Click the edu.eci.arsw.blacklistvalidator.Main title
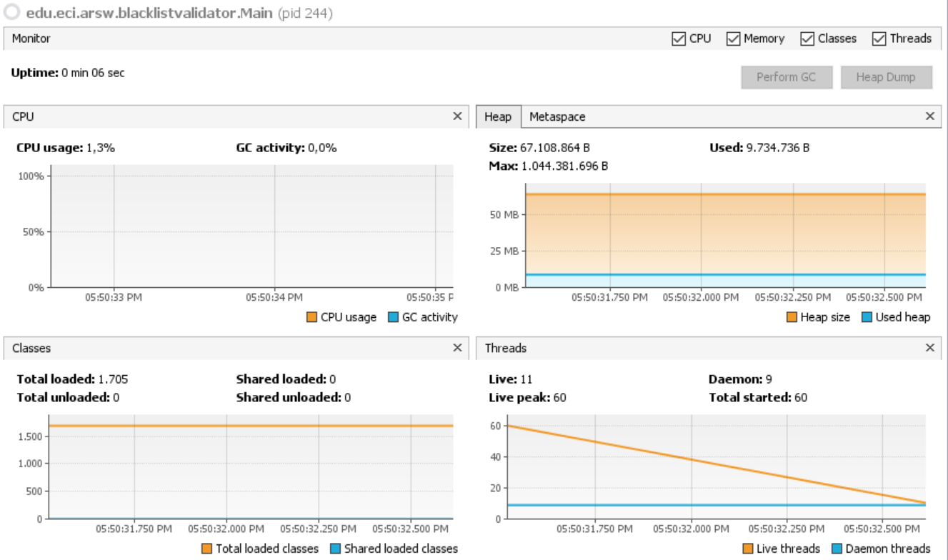The height and width of the screenshot is (560, 948). [x=149, y=13]
